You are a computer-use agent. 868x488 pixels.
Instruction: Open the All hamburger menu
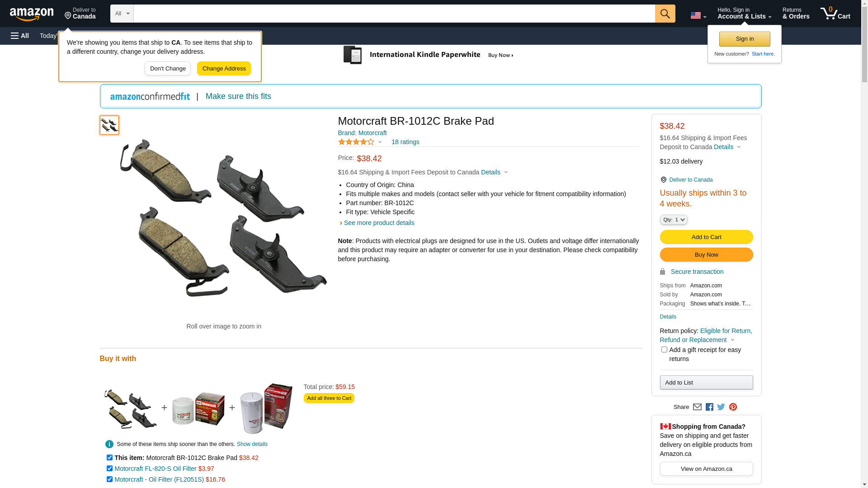(20, 36)
